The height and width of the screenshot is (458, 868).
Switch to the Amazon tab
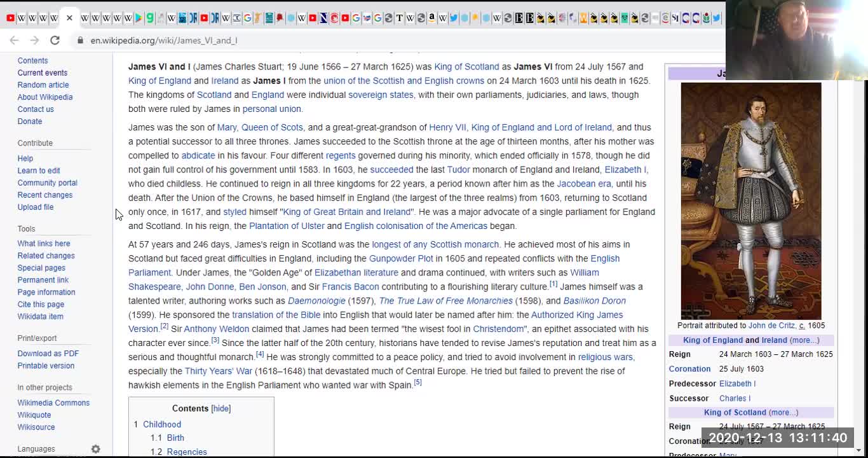pyautogui.click(x=431, y=18)
